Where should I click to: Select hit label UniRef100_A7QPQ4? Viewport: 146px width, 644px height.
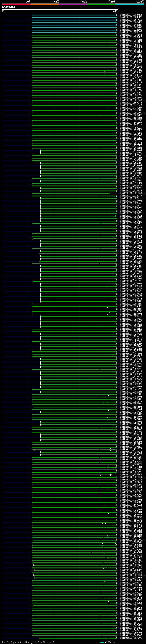[x=131, y=60]
